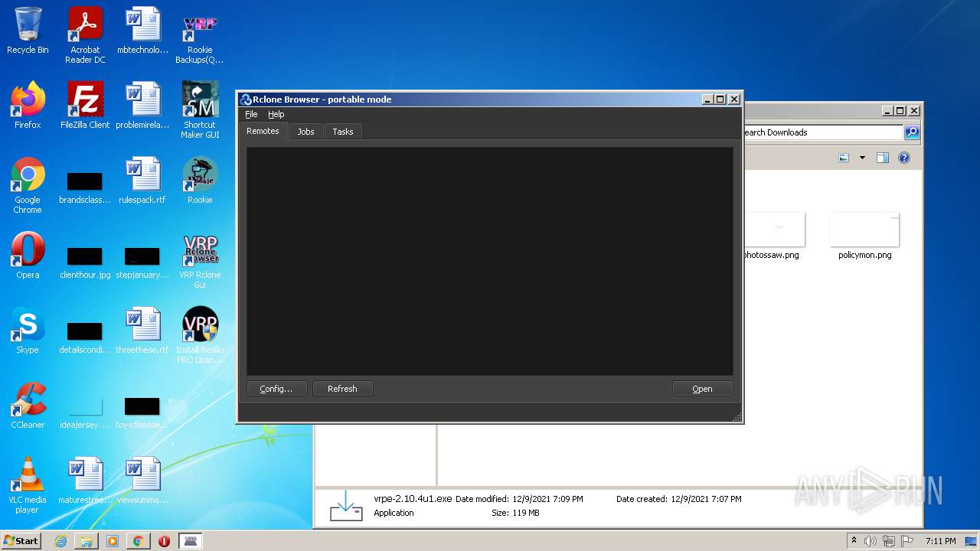Click the empty remotes list area
This screenshot has height=551, width=980.
[x=489, y=261]
